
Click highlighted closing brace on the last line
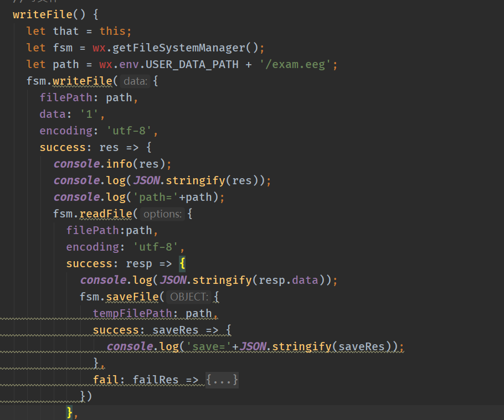point(69,413)
